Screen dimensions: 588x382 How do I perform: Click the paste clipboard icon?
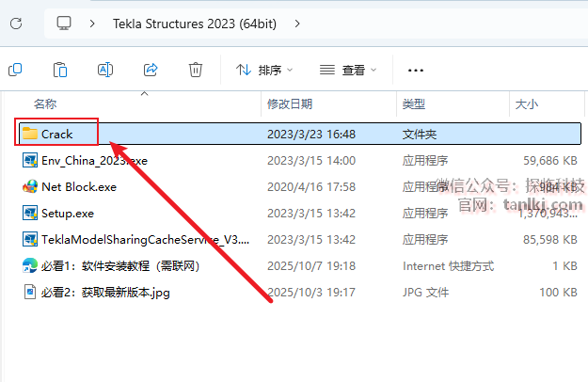pos(60,70)
